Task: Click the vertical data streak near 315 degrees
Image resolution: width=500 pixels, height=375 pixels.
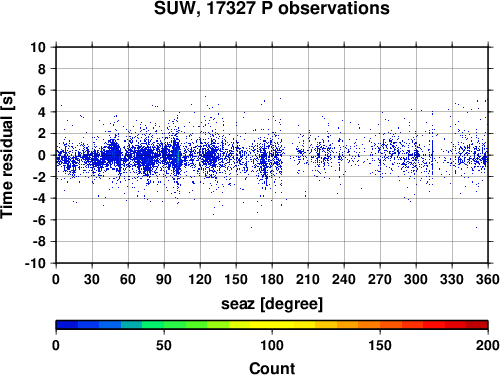Action: tap(432, 157)
